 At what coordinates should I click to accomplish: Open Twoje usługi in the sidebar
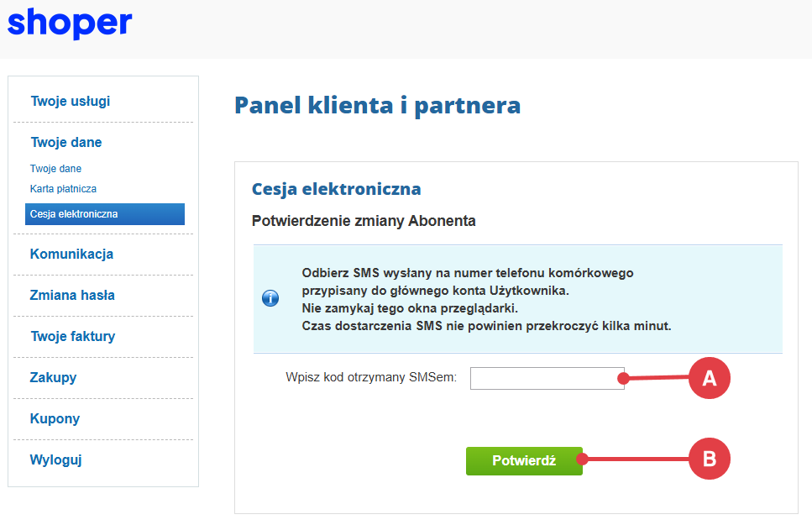(71, 102)
